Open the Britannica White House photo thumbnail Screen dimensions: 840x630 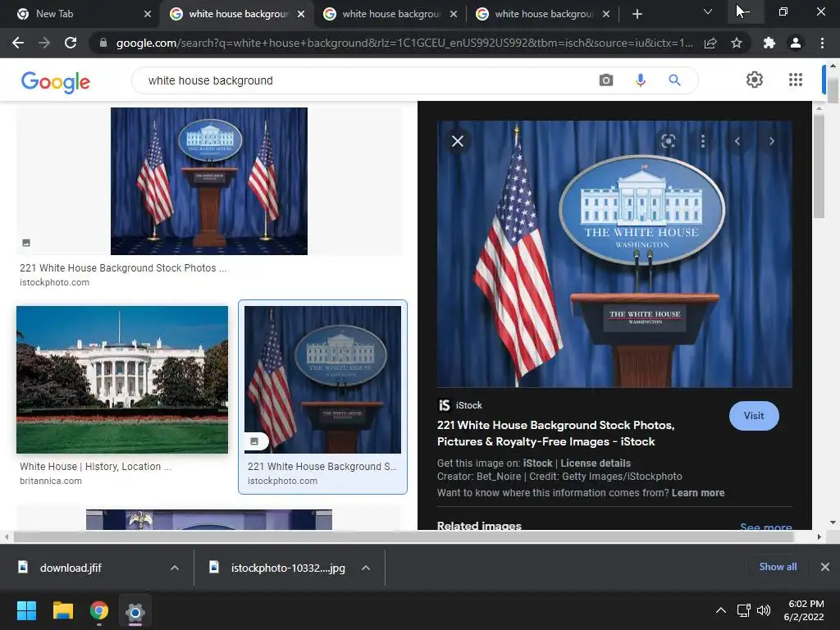(x=122, y=380)
